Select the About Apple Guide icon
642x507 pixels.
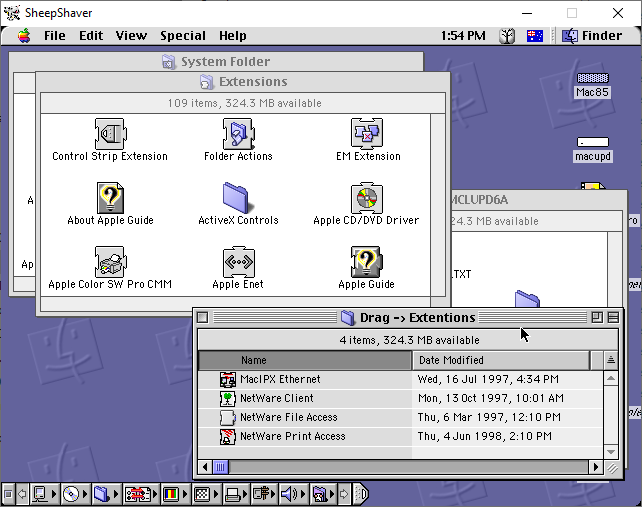[x=110, y=198]
